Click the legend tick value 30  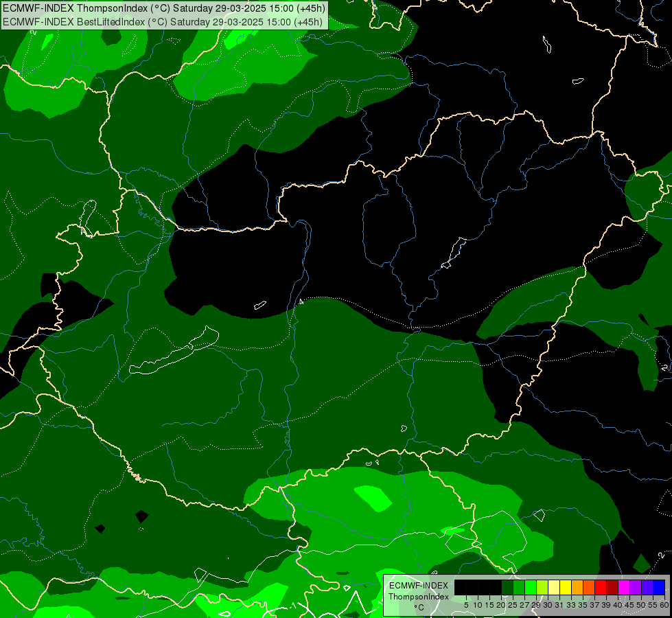[548, 605]
